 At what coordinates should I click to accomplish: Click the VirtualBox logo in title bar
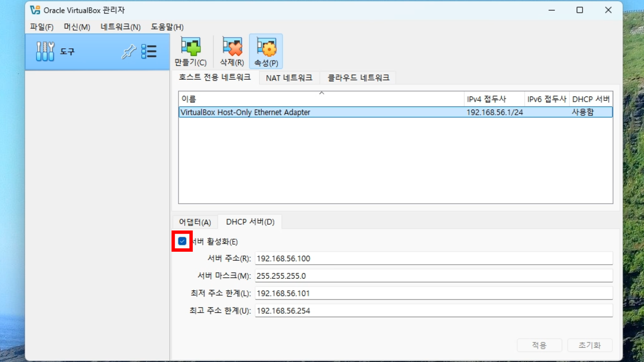pos(35,10)
